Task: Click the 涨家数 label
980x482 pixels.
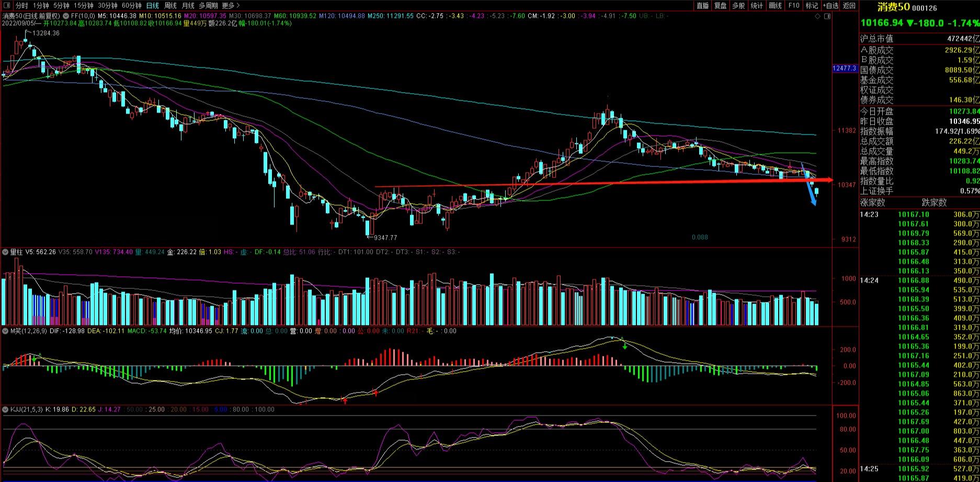Action: coord(872,203)
